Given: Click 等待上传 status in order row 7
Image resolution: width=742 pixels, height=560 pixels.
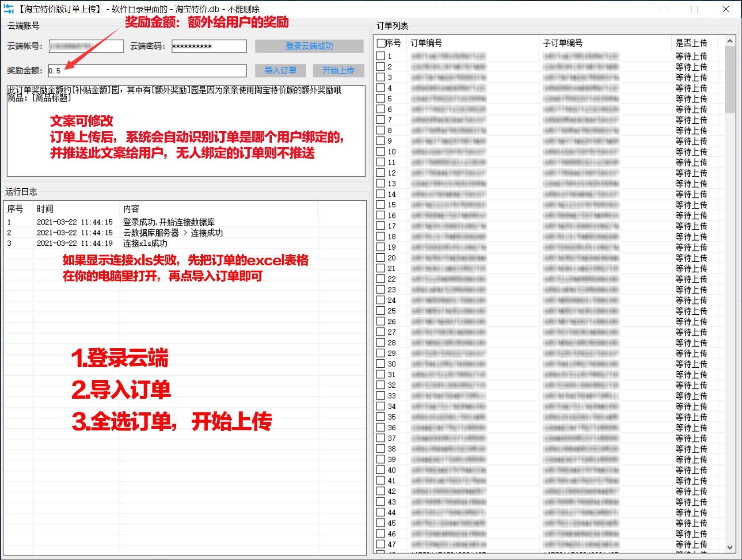Looking at the screenshot, I should pos(691,120).
